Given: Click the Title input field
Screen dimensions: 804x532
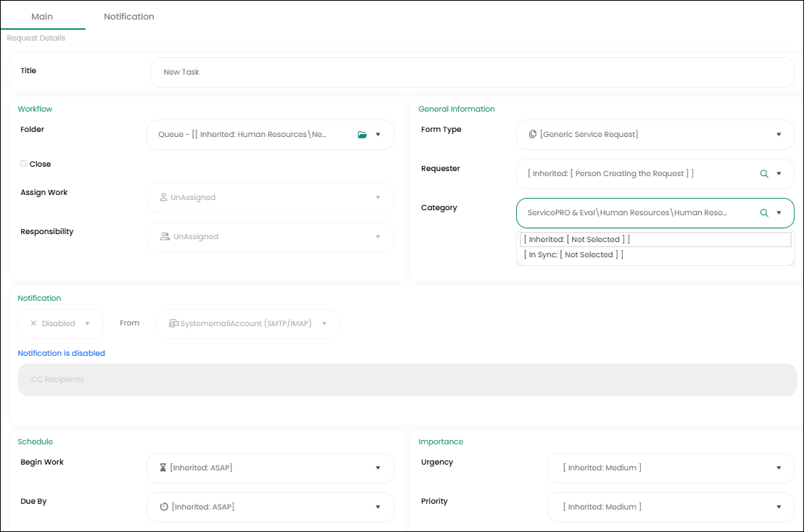Looking at the screenshot, I should click(471, 72).
